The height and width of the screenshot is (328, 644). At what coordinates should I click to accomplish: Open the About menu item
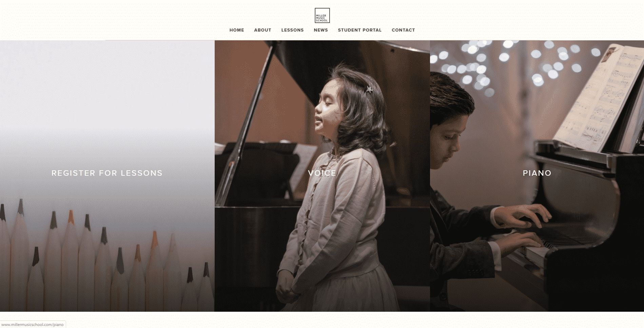tap(262, 30)
